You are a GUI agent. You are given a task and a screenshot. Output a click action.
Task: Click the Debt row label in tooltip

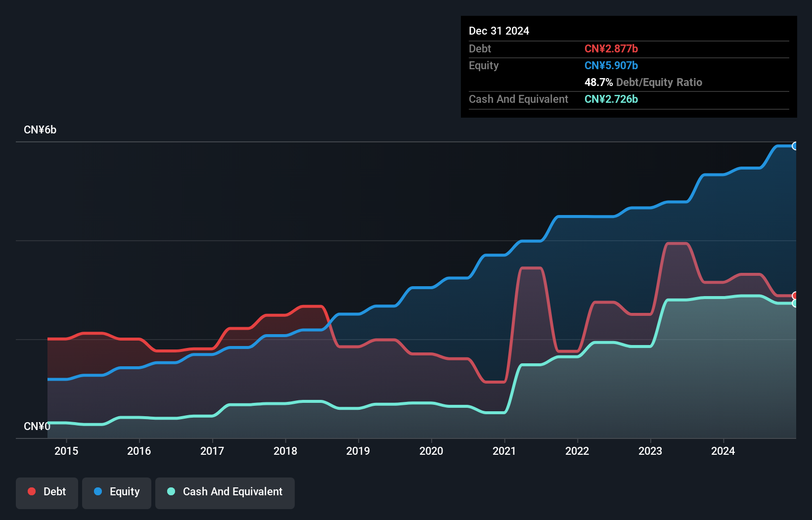click(x=480, y=48)
